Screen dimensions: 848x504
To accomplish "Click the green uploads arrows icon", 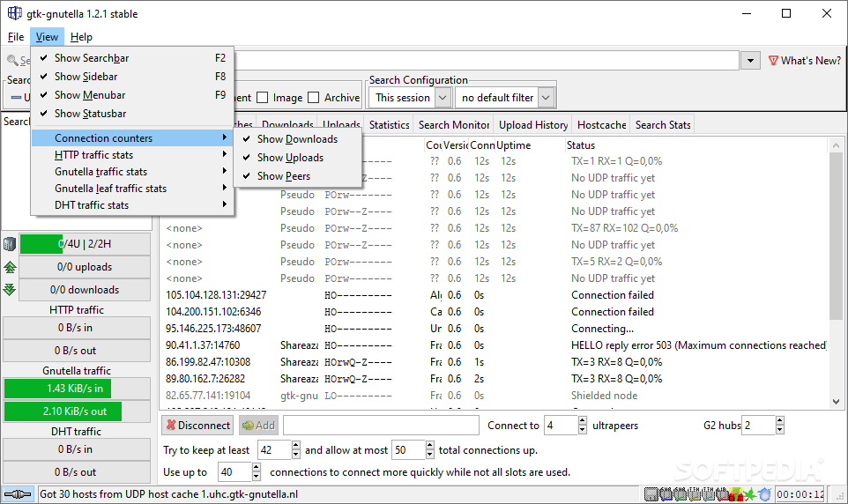I will point(10,267).
